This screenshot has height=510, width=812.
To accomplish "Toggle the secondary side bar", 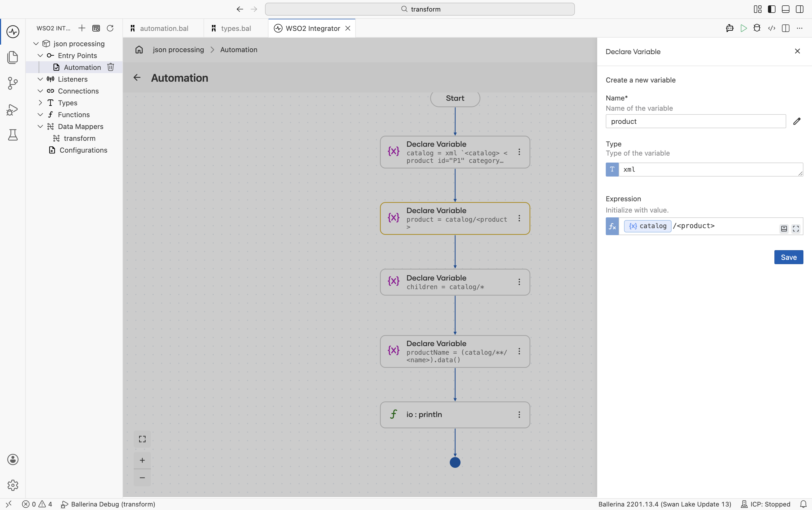I will click(800, 9).
